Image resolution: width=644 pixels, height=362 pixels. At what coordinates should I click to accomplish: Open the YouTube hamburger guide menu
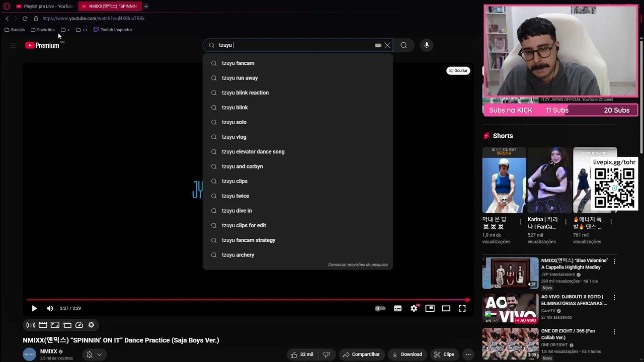tap(13, 45)
